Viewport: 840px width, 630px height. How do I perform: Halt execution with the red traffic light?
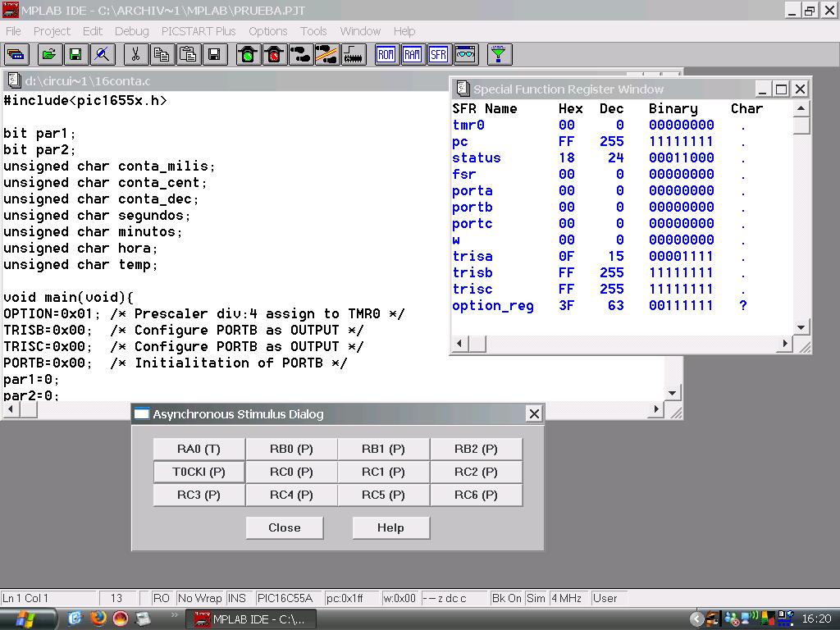[274, 55]
